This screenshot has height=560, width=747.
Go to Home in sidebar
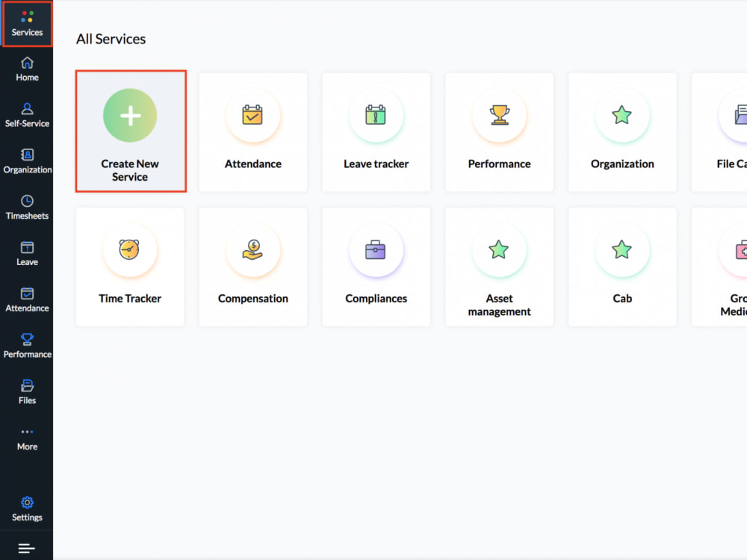tap(27, 69)
